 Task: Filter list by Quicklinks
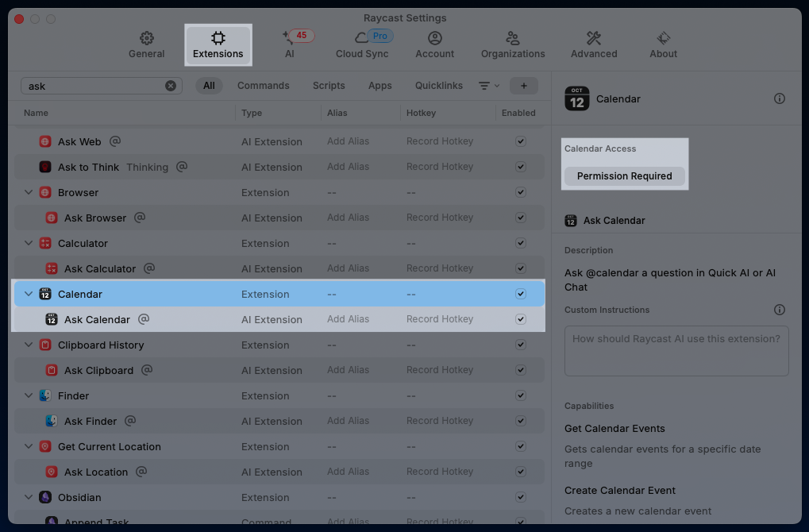point(438,86)
